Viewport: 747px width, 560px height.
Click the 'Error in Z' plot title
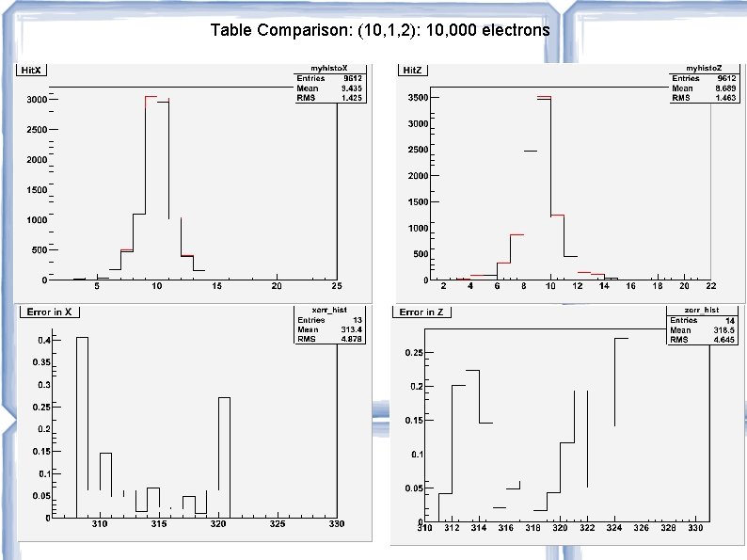coord(421,312)
